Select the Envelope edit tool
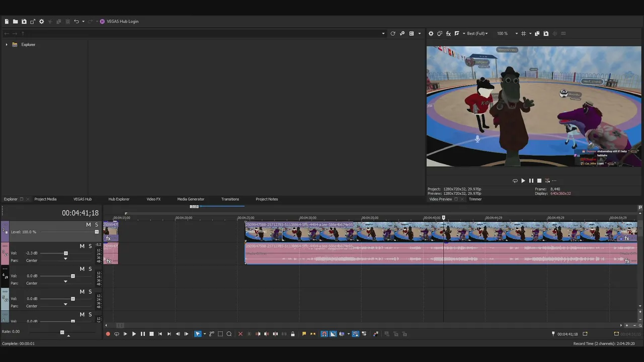The image size is (644, 362). tap(212, 334)
